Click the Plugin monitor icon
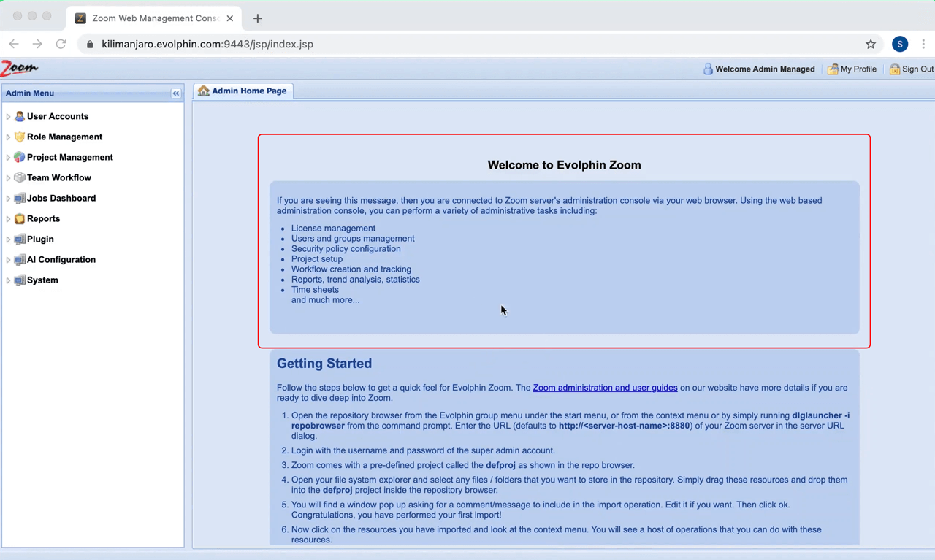This screenshot has height=560, width=935. click(20, 239)
